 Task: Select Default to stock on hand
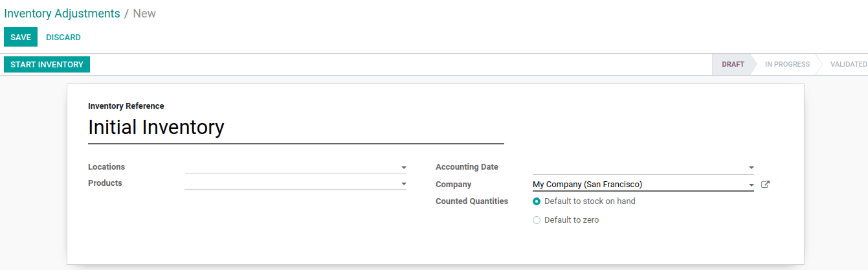pyautogui.click(x=536, y=201)
